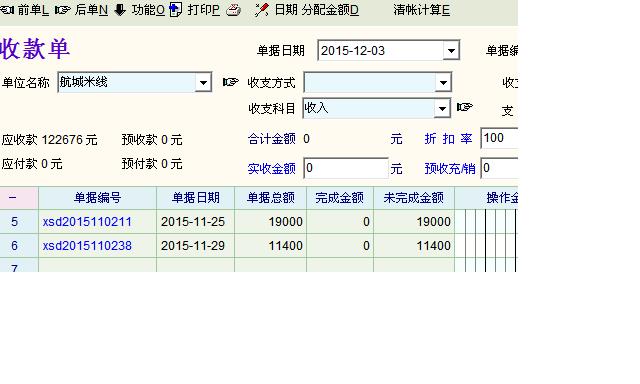The width and height of the screenshot is (640, 384).
Task: Click the 单据编号 column header
Action: (x=98, y=198)
